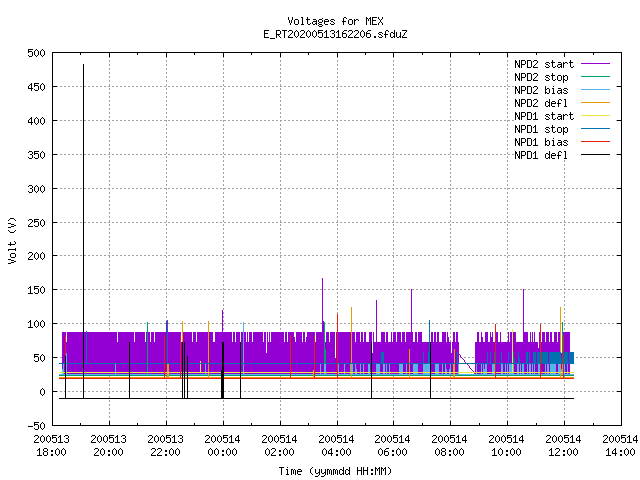
Task: Click the yellow line sample beside NPD1 start
Action: pos(595,116)
